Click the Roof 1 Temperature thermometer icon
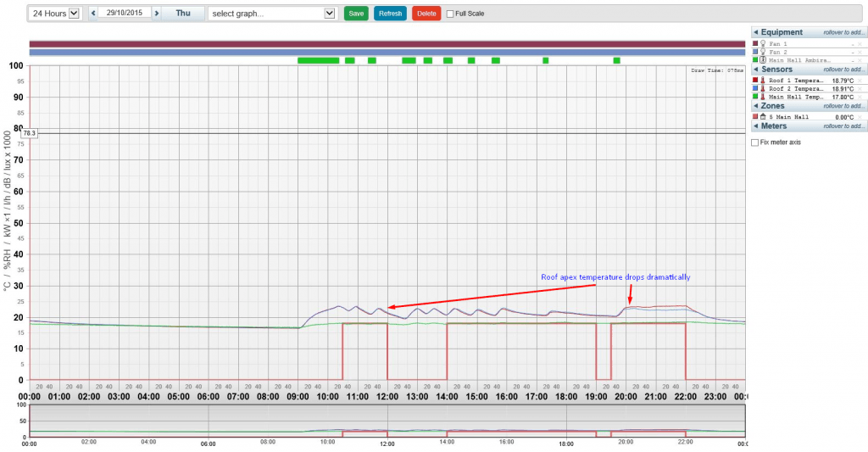The width and height of the screenshot is (868, 452). [762, 80]
